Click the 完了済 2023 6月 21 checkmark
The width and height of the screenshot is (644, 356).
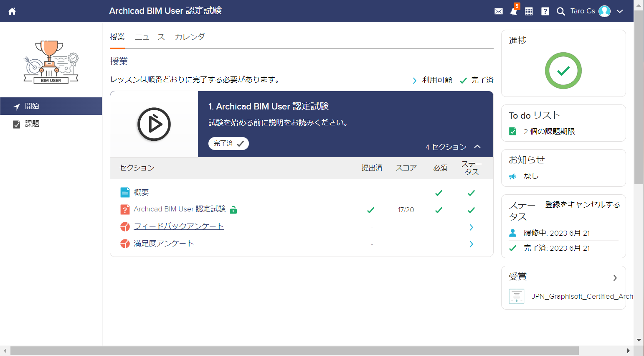513,248
